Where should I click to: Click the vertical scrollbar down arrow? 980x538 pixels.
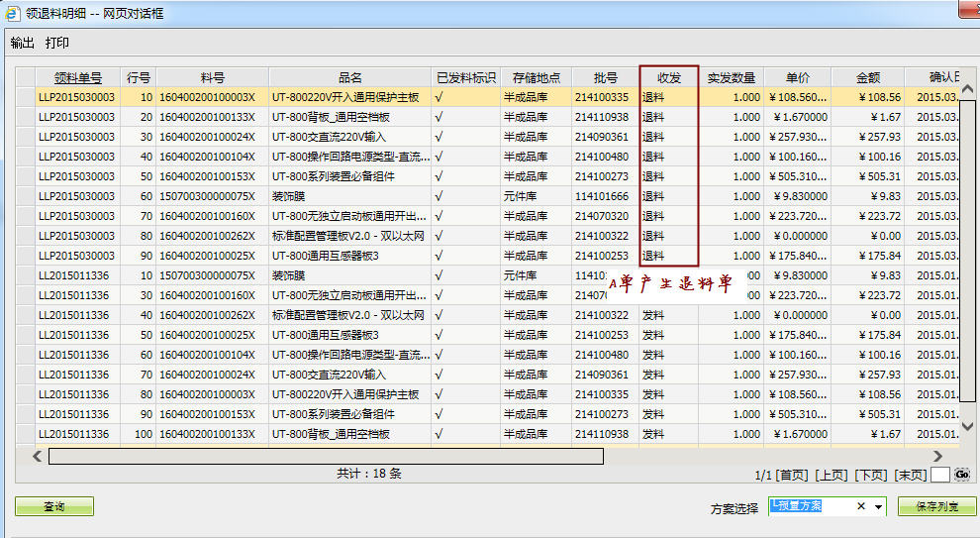point(967,426)
